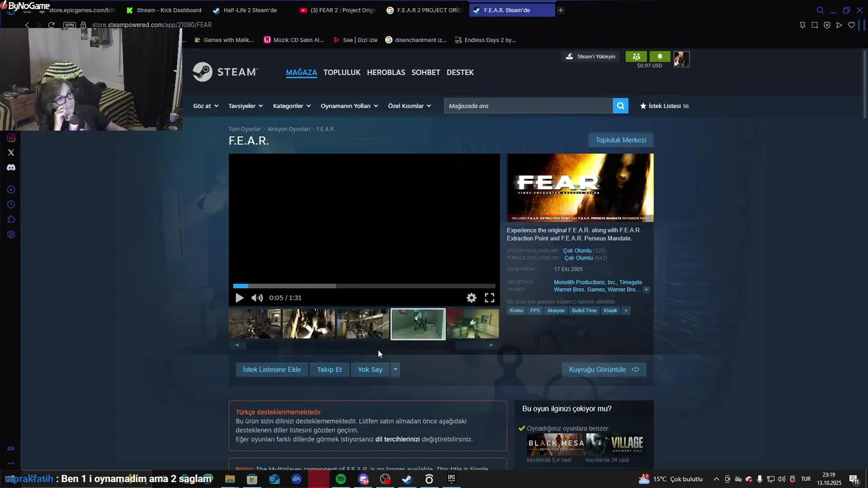Open the Korku tag

point(517,310)
